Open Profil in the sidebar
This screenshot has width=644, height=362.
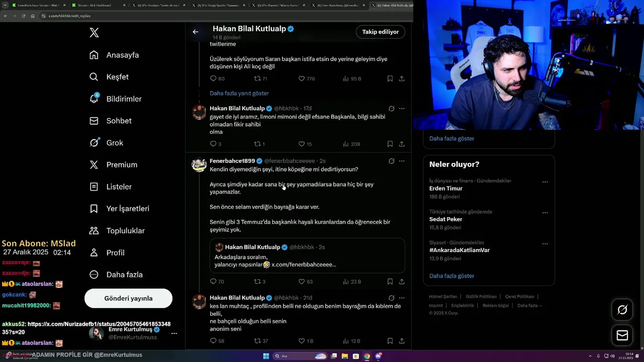(x=107, y=252)
